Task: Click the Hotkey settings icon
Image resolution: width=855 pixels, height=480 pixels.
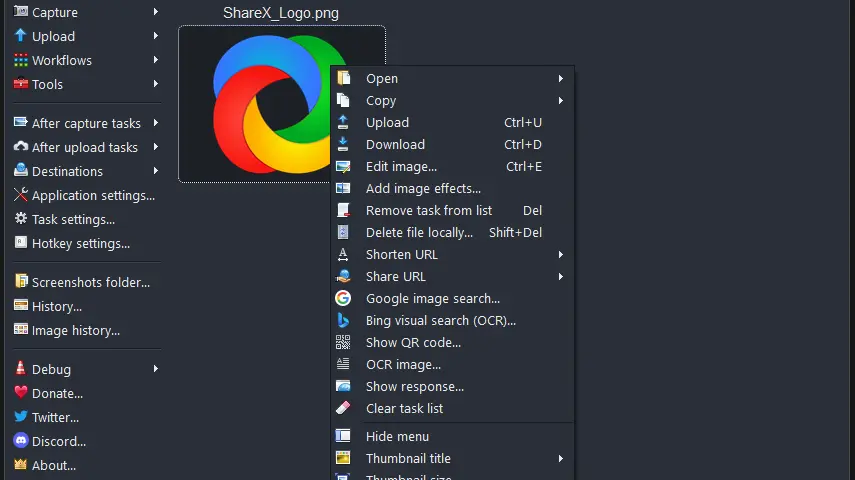Action: pyautogui.click(x=21, y=242)
